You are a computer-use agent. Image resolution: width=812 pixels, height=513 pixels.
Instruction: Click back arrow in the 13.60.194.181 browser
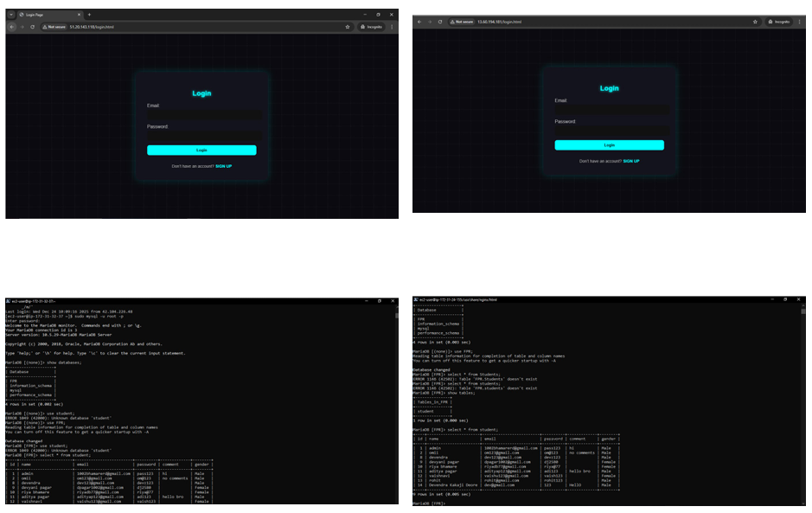tap(419, 22)
